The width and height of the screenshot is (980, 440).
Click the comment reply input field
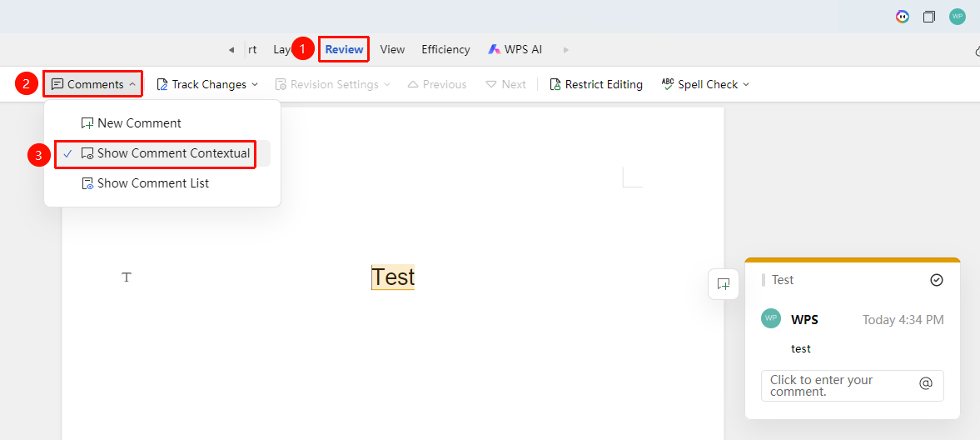[x=852, y=386]
